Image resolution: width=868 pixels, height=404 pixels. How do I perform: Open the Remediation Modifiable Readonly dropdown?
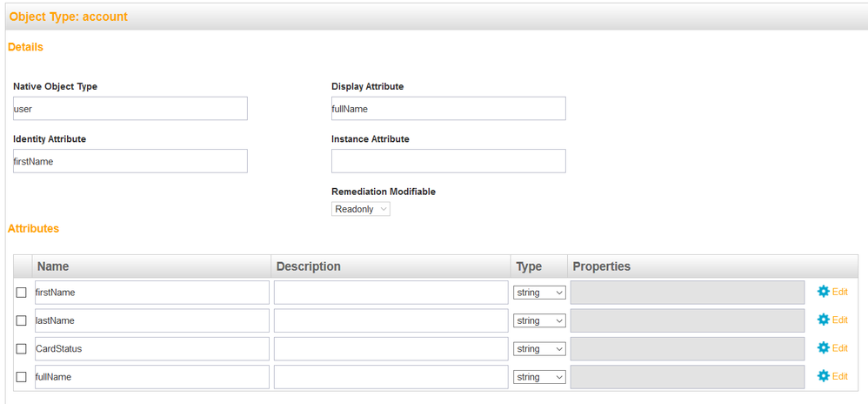(361, 209)
